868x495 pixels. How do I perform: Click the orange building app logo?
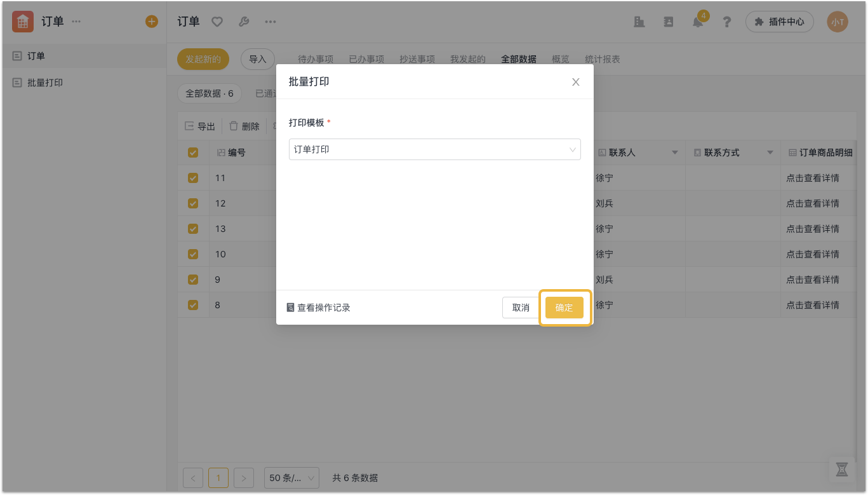tap(23, 22)
